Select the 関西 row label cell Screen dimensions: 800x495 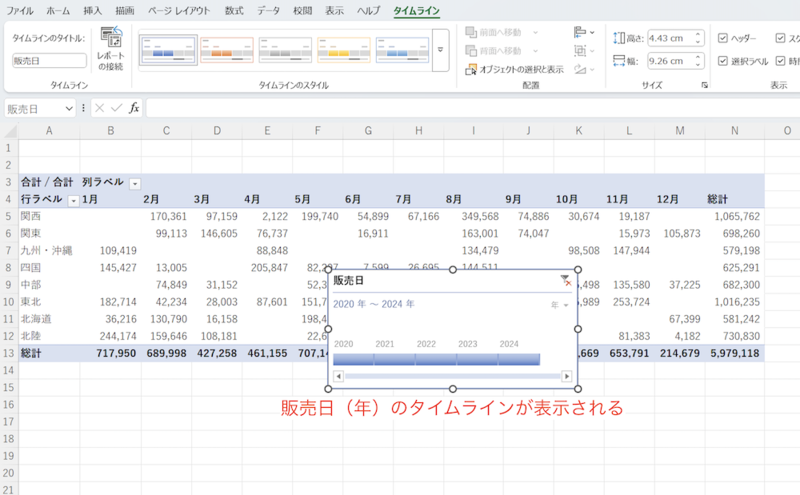tap(49, 216)
